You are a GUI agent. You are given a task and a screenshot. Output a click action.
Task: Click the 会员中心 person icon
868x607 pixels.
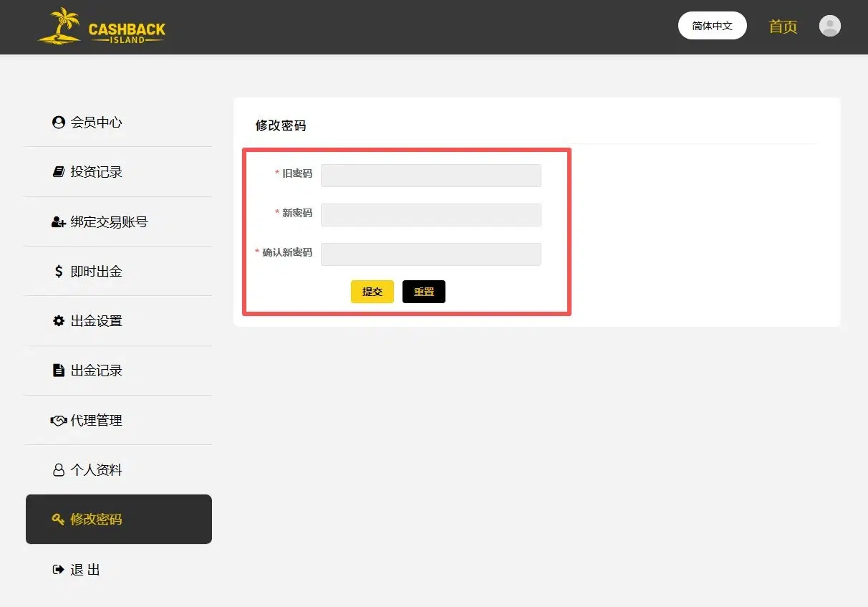(59, 123)
